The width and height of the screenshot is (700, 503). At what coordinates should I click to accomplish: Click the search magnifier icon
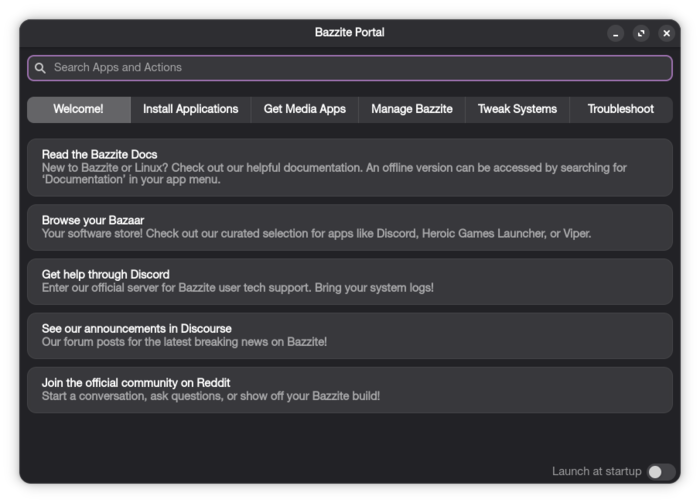point(40,68)
